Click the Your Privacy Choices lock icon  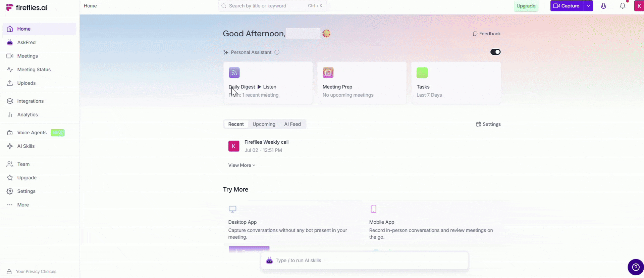[x=9, y=272]
